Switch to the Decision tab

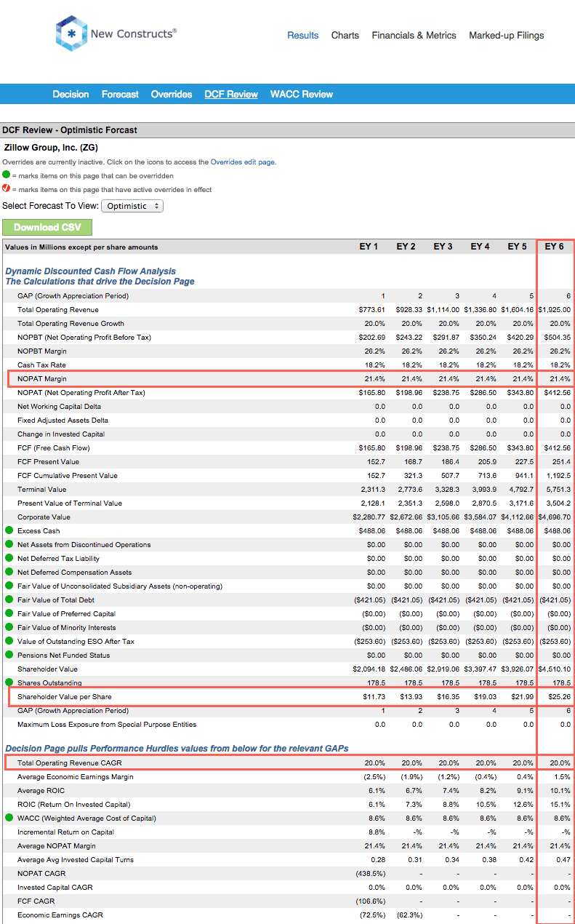(x=71, y=94)
